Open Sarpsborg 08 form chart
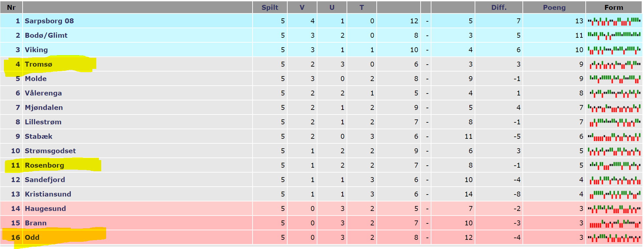Image resolution: width=644 pixels, height=249 pixels. 614,21
